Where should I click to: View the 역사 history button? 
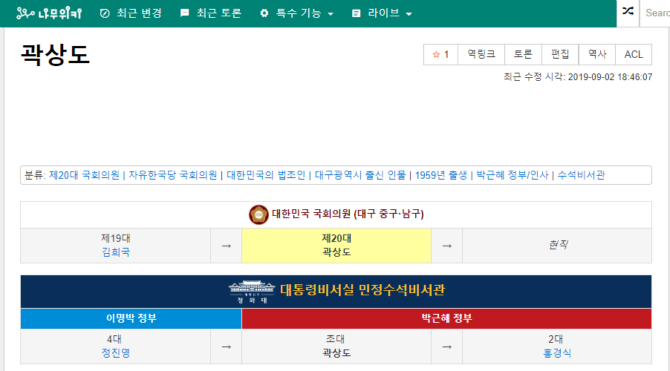click(597, 55)
